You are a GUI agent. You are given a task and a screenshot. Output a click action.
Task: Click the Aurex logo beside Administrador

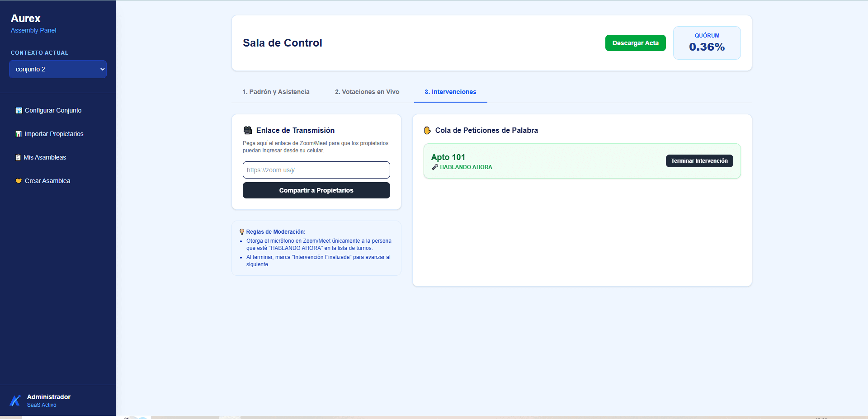pos(15,400)
